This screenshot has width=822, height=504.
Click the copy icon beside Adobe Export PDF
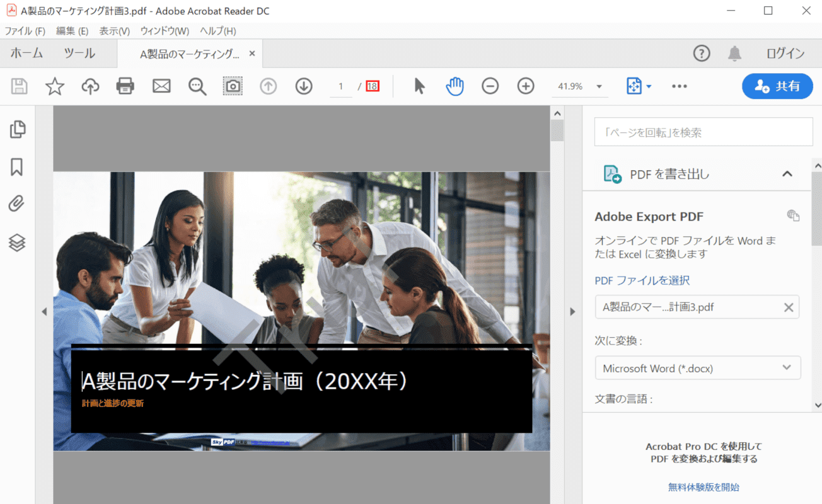click(793, 215)
